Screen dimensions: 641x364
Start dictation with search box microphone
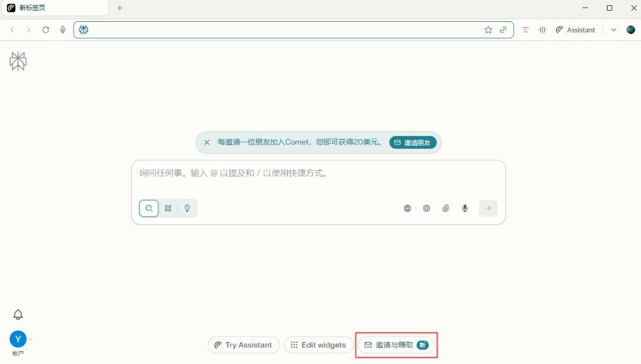pyautogui.click(x=465, y=208)
